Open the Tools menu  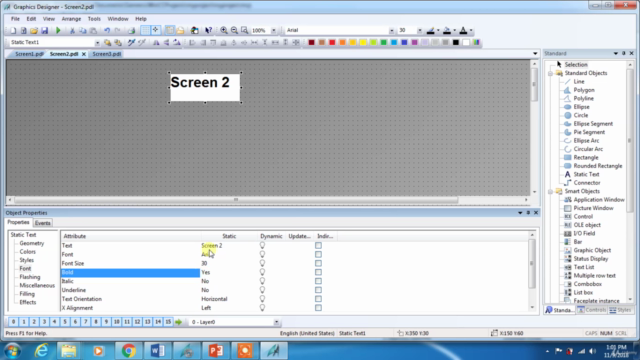(94, 19)
